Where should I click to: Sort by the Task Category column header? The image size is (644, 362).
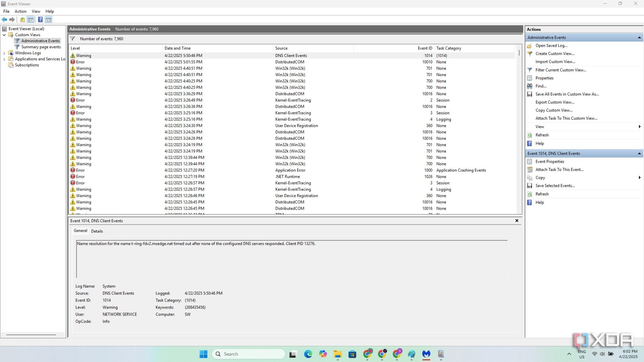(475, 48)
